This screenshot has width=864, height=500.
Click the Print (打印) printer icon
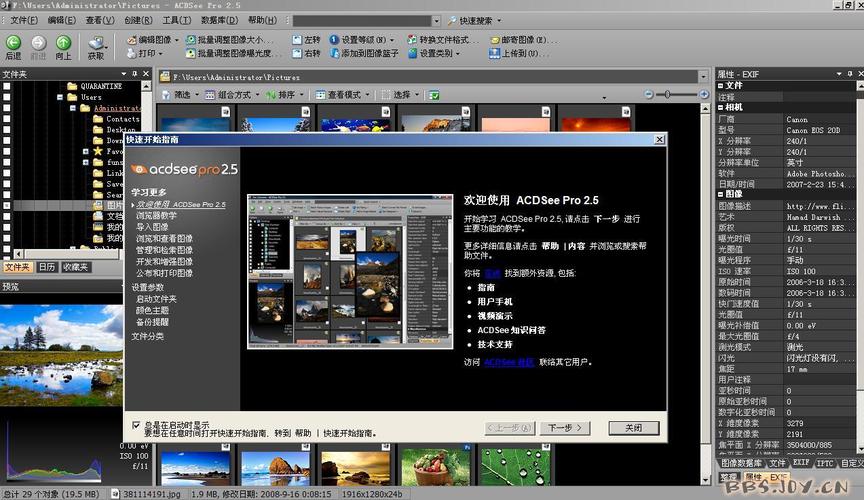[131, 53]
